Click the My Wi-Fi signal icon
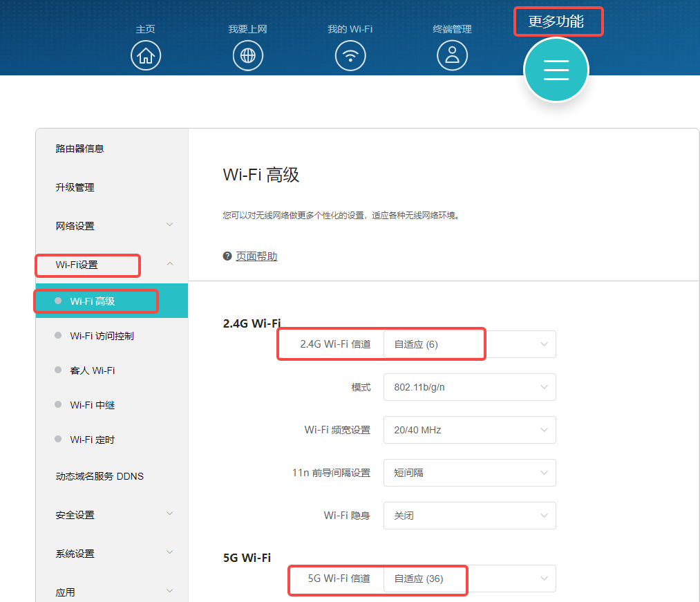700x602 pixels. pyautogui.click(x=350, y=55)
